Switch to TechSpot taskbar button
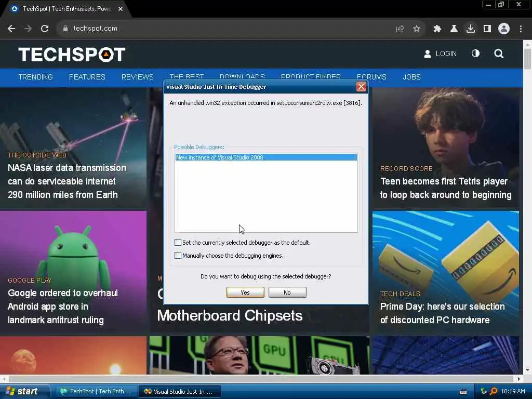Screen dimensions: 532x399 (x=96, y=392)
